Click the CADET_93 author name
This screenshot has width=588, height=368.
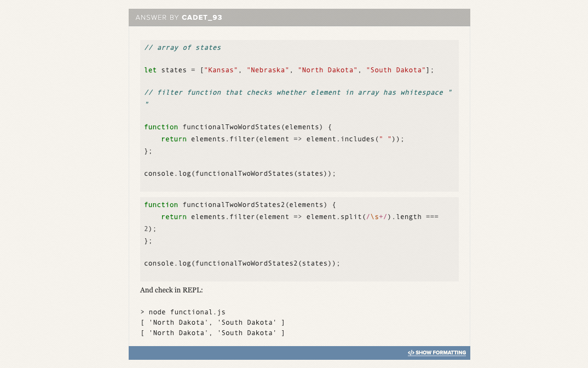202,18
